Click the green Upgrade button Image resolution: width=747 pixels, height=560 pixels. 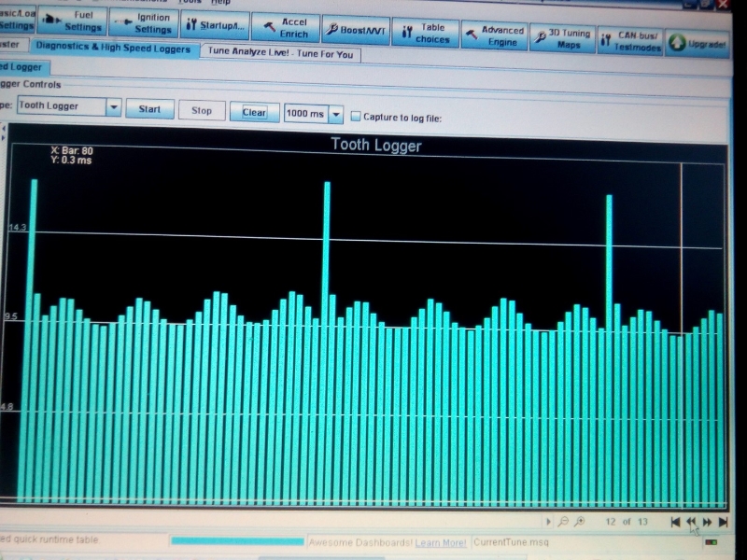698,42
